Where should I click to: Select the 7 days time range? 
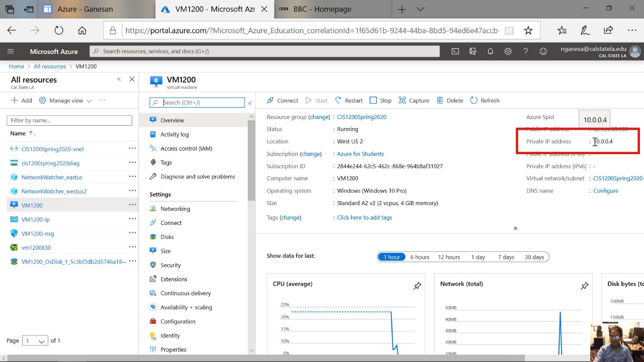click(x=506, y=257)
